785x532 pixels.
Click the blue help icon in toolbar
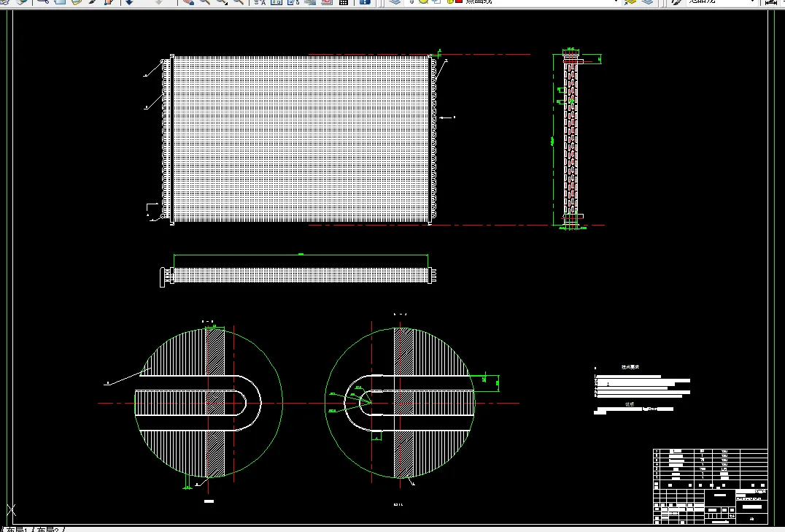(x=365, y=2)
